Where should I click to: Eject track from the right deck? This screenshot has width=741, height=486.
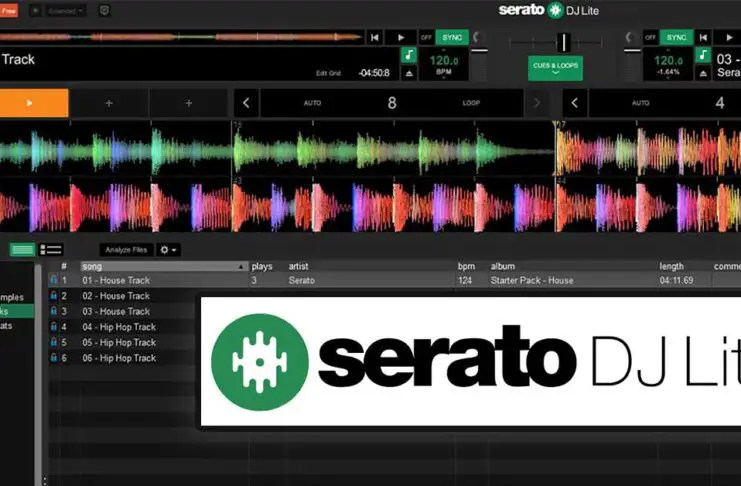pos(703,73)
